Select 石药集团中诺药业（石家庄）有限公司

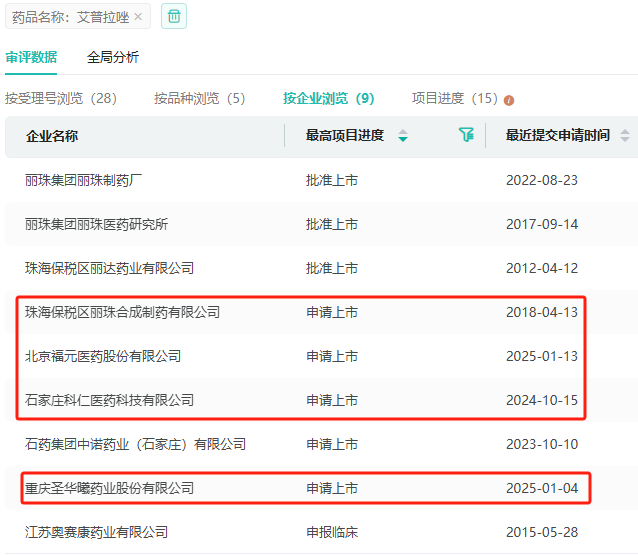(135, 444)
